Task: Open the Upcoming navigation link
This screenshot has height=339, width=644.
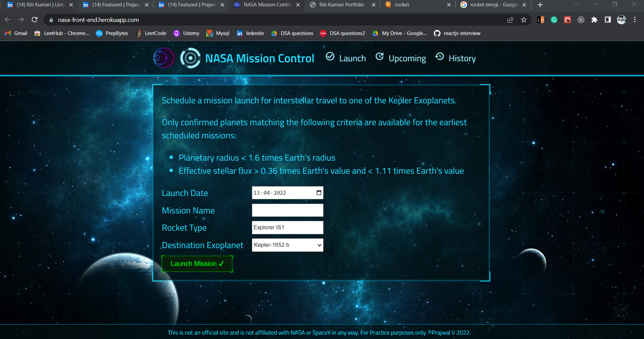Action: pyautogui.click(x=407, y=59)
